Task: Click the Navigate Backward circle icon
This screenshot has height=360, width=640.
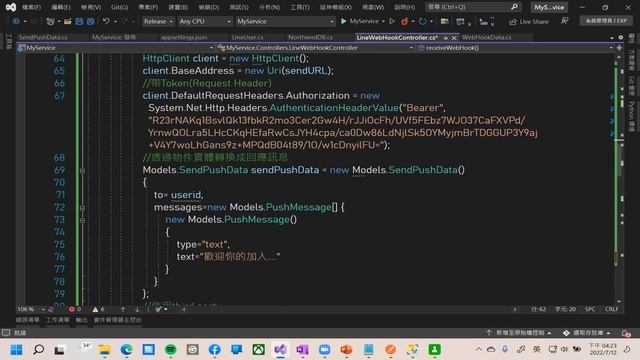Action: [16, 21]
